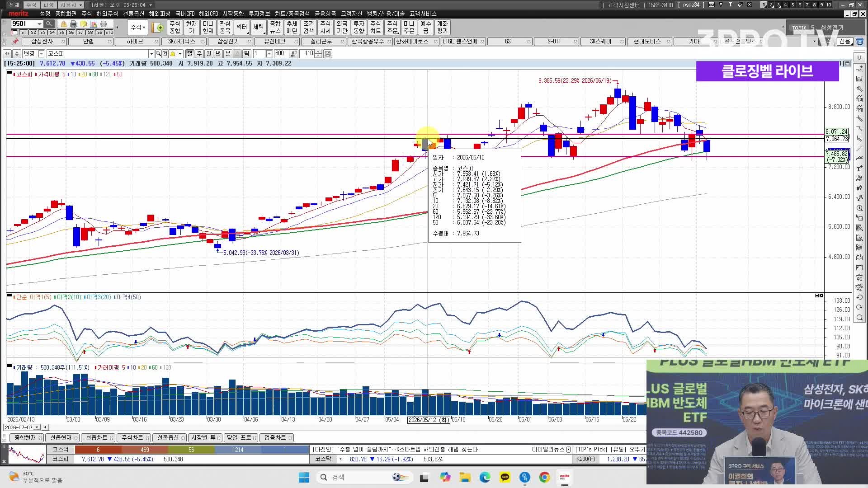Viewport: 868px width, 488px height.
Task: Click the bell alert icon in the chart toolbar
Action: click(x=173, y=53)
